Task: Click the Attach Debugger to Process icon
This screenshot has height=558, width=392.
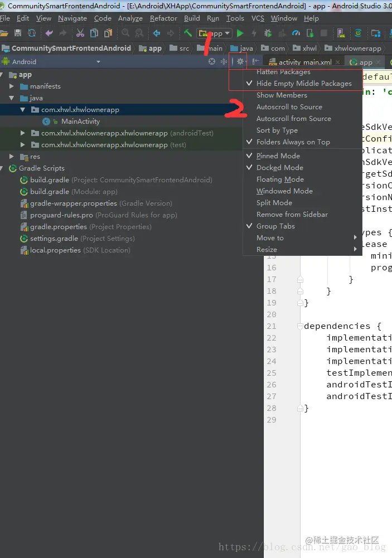Action: click(310, 33)
